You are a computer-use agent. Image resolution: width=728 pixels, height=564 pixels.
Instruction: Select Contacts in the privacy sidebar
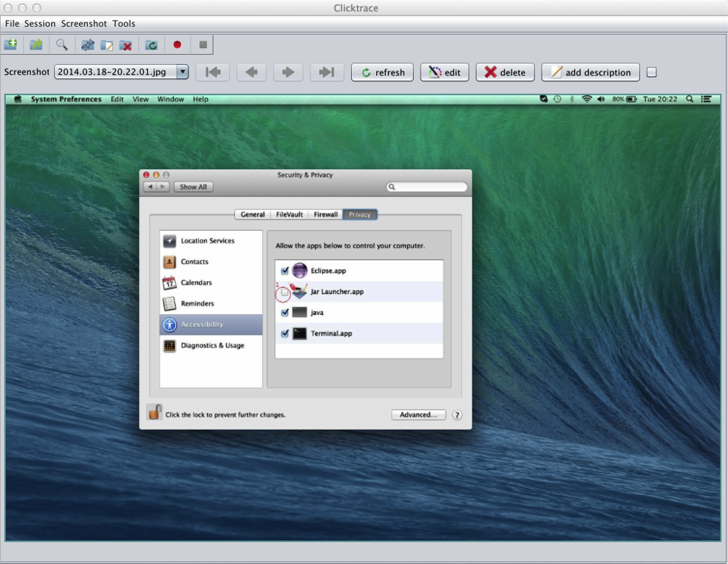coord(211,262)
